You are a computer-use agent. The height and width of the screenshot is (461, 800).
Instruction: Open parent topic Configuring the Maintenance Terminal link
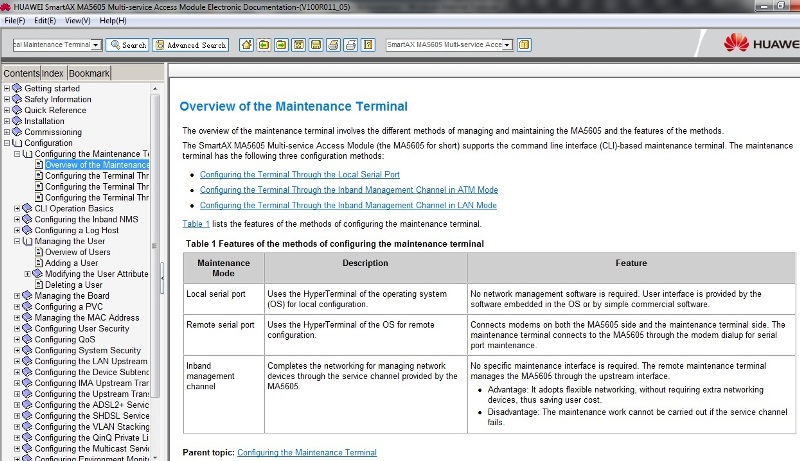307,452
